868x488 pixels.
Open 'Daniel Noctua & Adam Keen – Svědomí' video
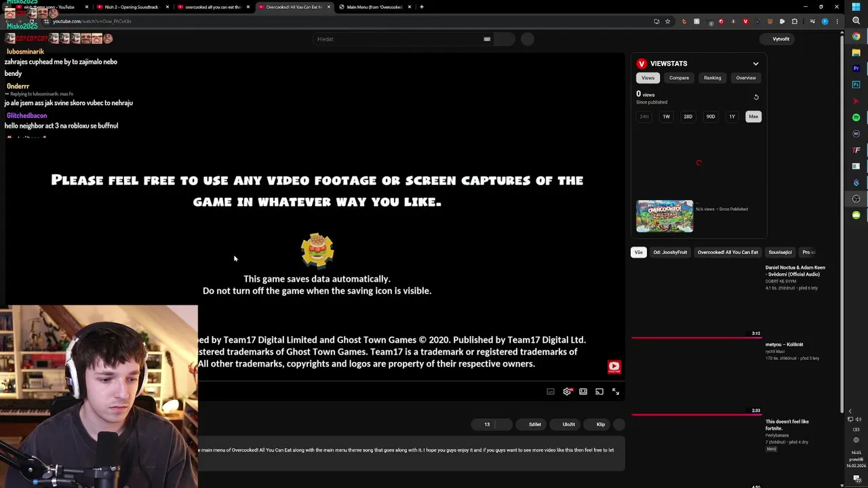pos(795,270)
